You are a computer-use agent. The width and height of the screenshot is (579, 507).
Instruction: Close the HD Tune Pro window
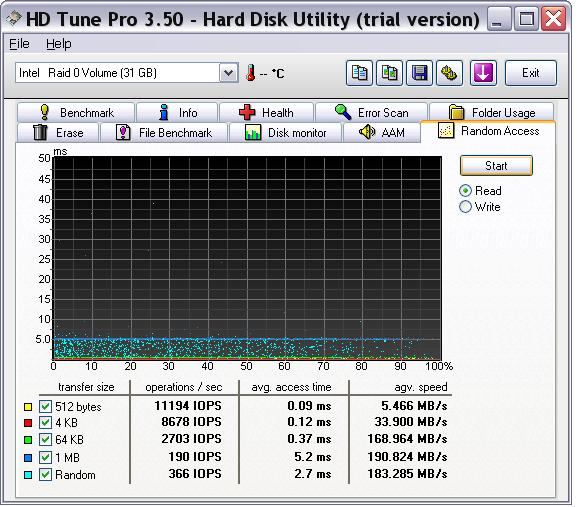(554, 18)
